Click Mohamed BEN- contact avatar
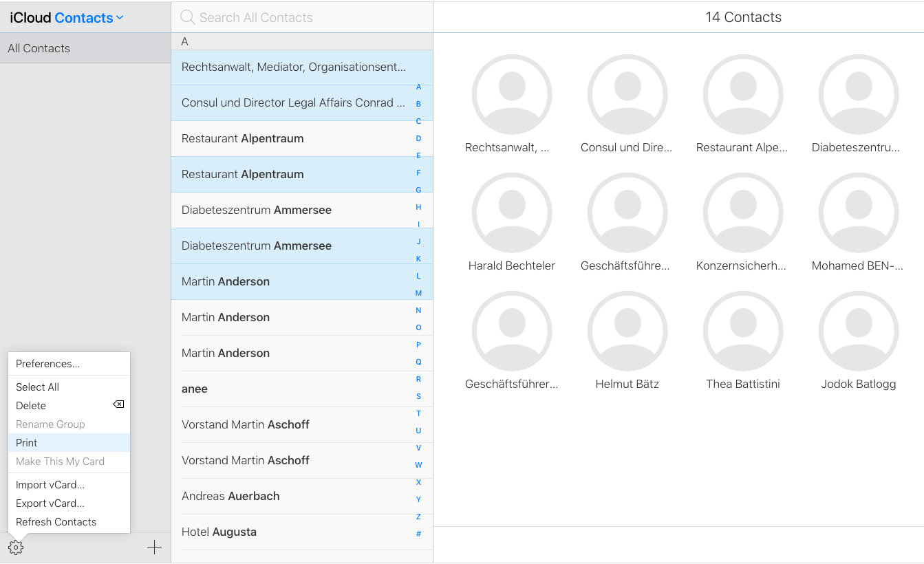The height and width of the screenshot is (564, 924). coord(858,213)
